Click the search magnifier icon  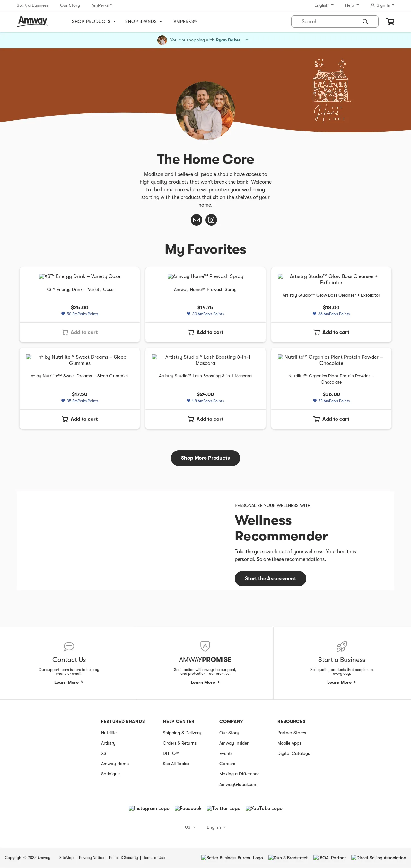tap(365, 22)
